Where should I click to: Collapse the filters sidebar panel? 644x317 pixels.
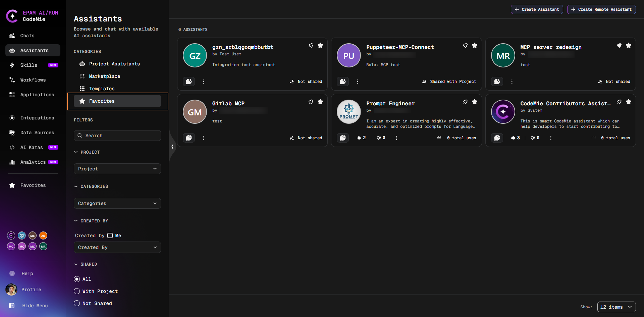pos(172,147)
